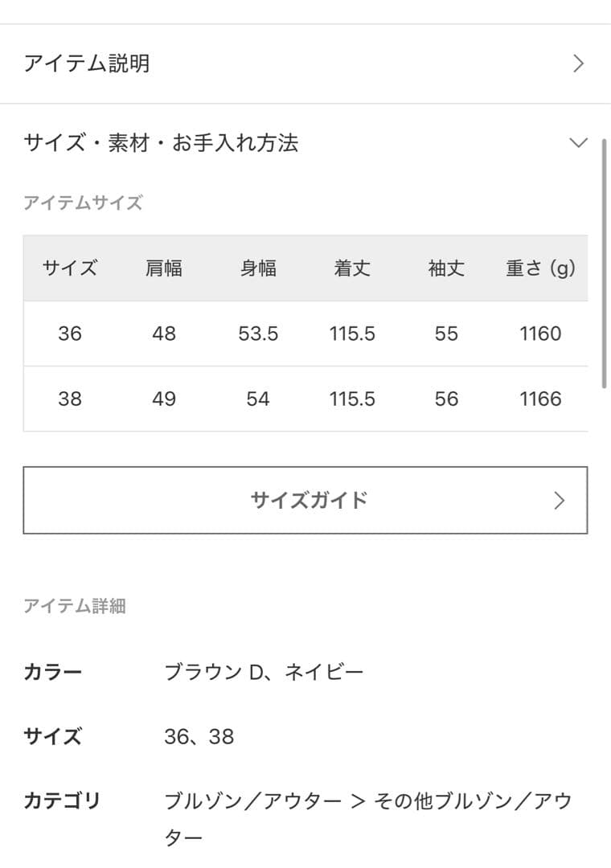The width and height of the screenshot is (611, 868).
Task: Click the downward chevron beside サイズ・素材・お手入れ方法
Action: tap(576, 143)
